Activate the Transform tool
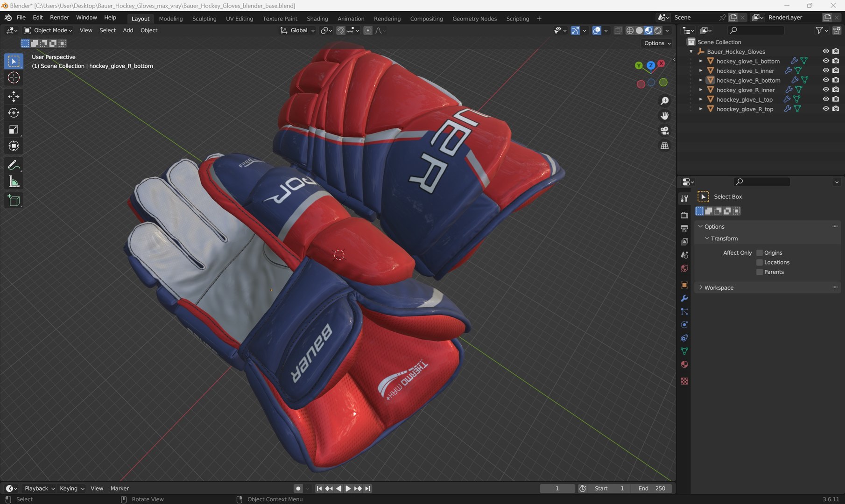The image size is (845, 504). [x=14, y=146]
